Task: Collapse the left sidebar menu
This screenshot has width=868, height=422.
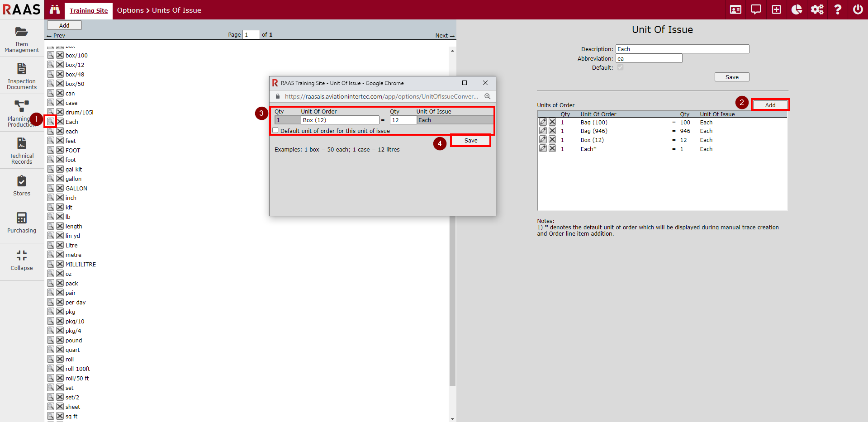Action: [x=22, y=261]
